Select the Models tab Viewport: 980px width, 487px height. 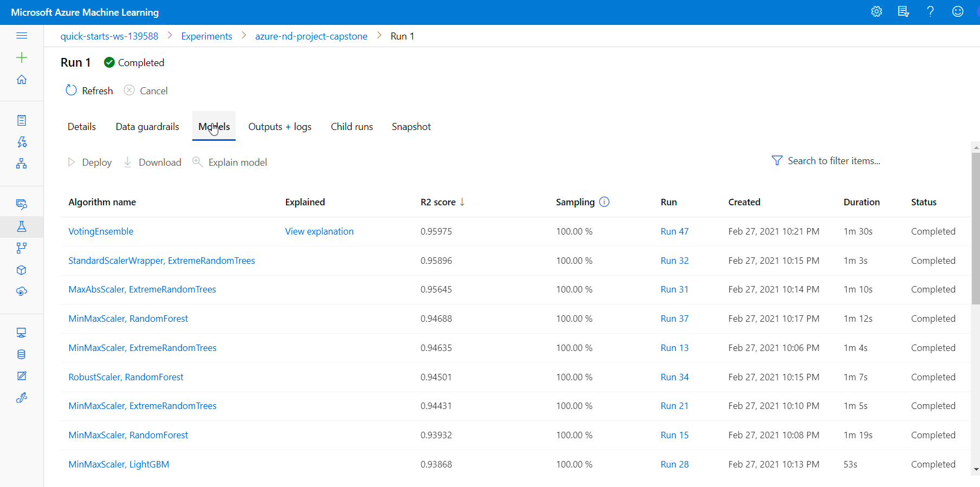coord(214,127)
